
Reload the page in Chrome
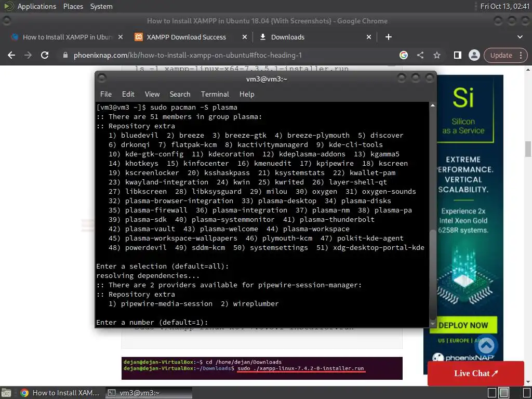click(x=45, y=55)
